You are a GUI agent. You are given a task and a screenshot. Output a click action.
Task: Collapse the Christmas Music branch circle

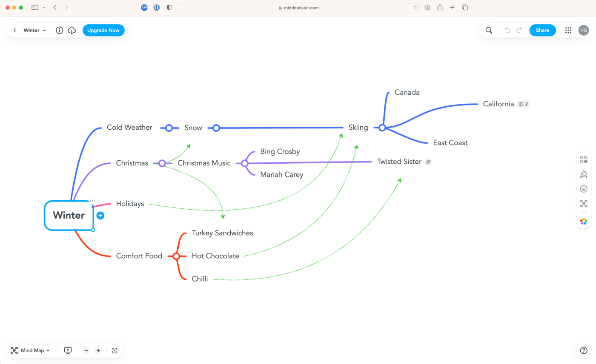pyautogui.click(x=244, y=163)
